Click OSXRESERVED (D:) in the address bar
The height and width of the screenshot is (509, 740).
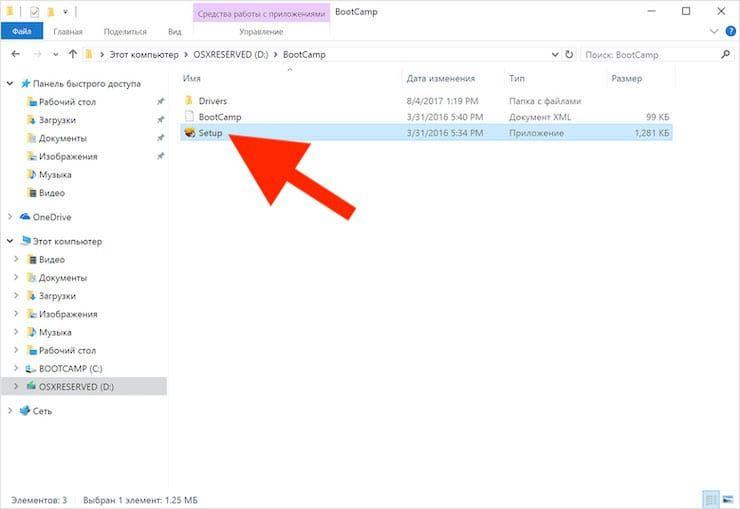230,55
